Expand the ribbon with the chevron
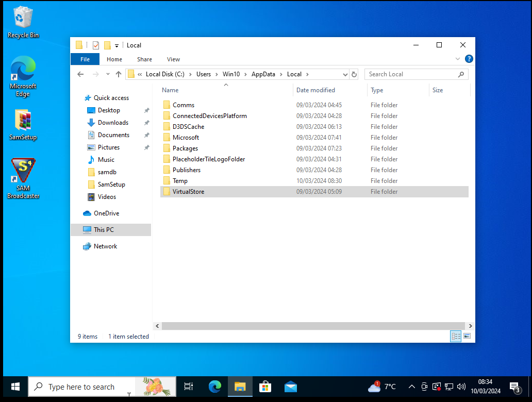Screen dimensions: 532x402 [x=458, y=59]
